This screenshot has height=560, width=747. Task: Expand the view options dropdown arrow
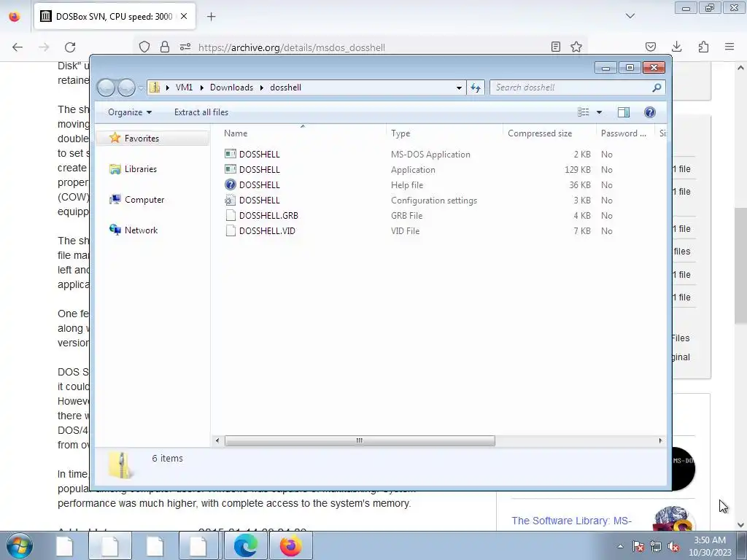(600, 112)
